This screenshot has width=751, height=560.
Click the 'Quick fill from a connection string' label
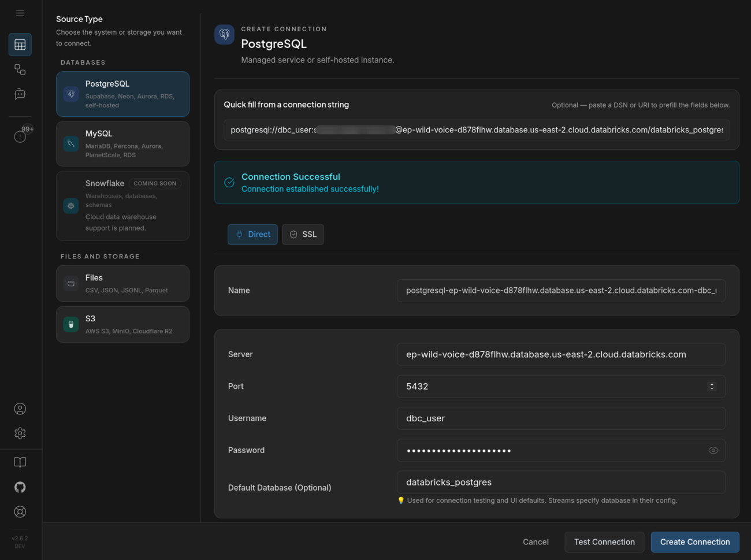287,105
